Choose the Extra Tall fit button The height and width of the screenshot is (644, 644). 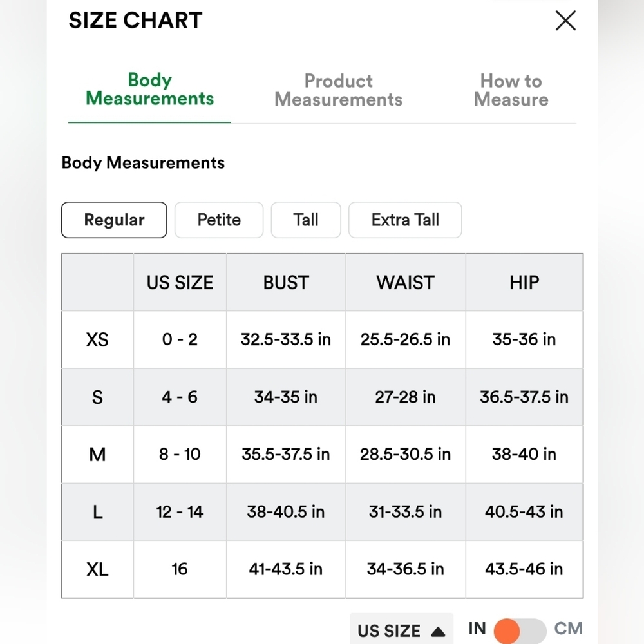tap(405, 220)
